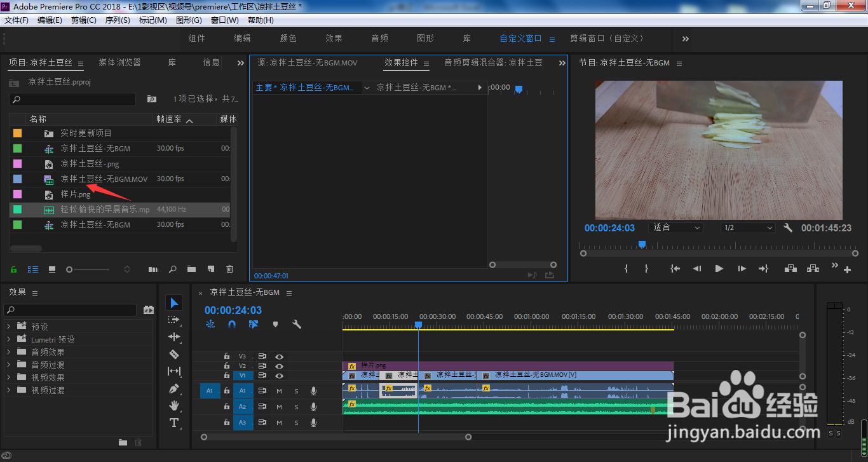The height and width of the screenshot is (462, 868).
Task: Toggle V1 track output eye
Action: coord(279,376)
